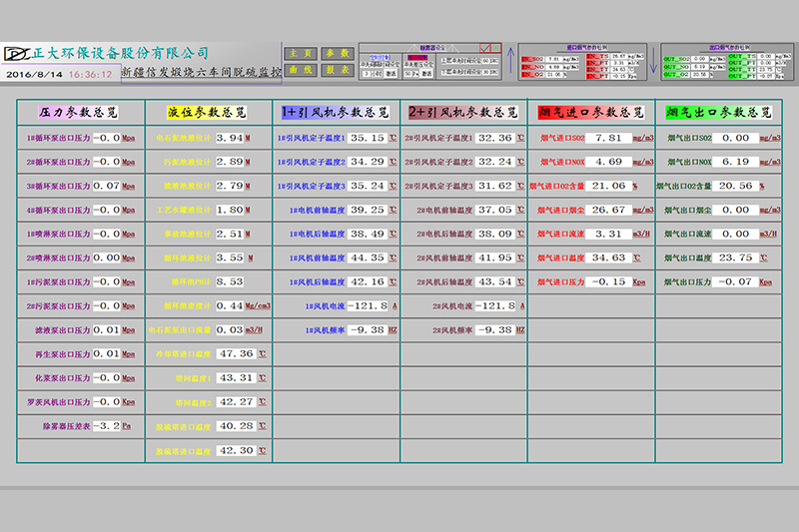Open the 曲线 curves page button

point(301,70)
